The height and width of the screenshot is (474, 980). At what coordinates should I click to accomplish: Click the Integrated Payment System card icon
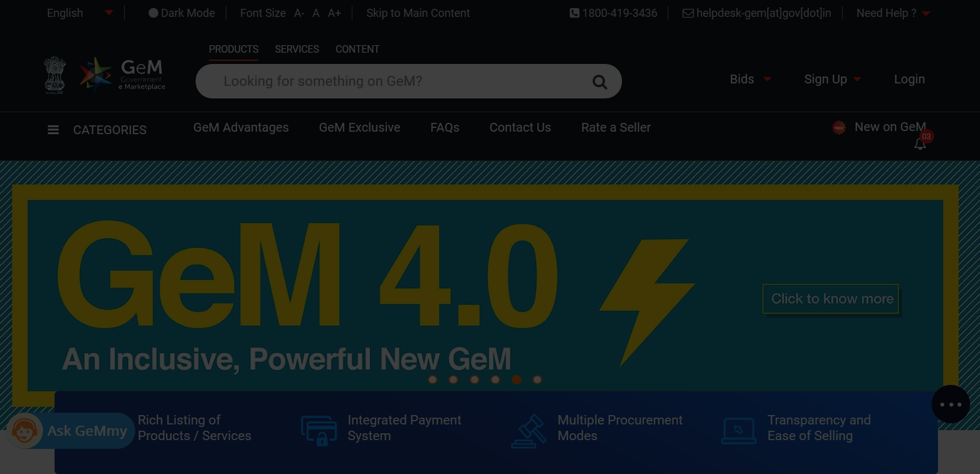319,429
